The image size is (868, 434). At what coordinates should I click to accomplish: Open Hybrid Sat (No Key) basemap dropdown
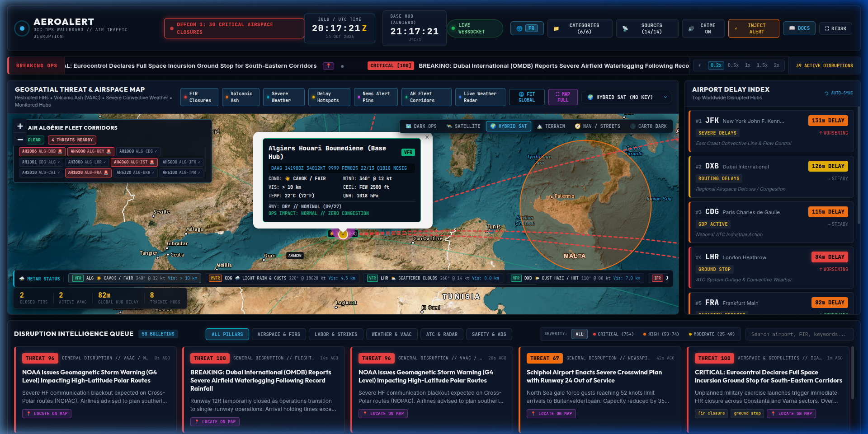(627, 97)
